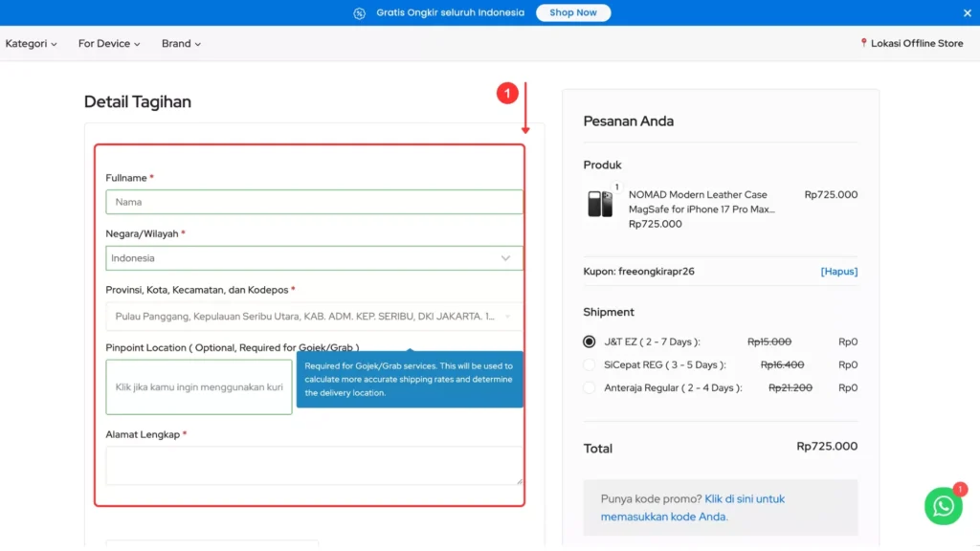Click the struck-through Rp21.200 shipping price
This screenshot has width=980, height=551.
791,388
